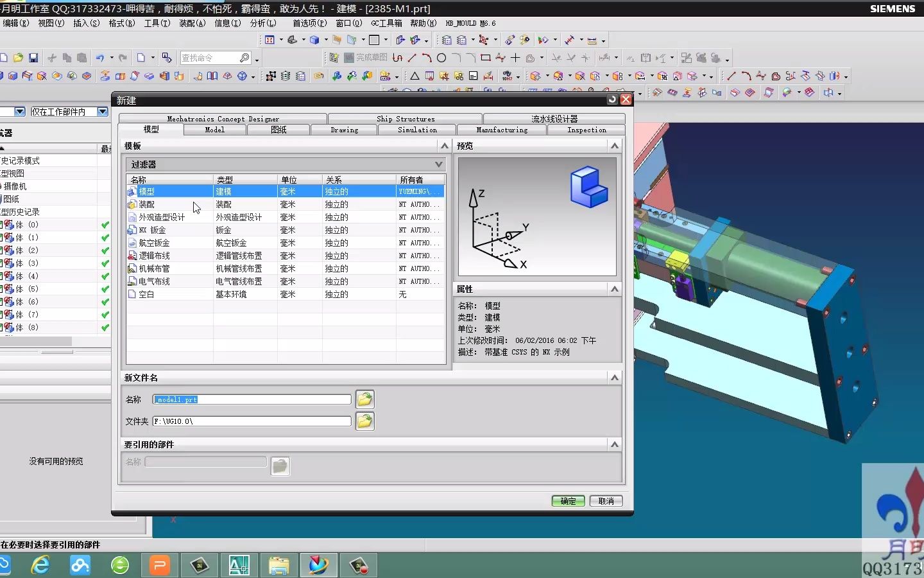Open the 装配(A) menu

(193, 23)
